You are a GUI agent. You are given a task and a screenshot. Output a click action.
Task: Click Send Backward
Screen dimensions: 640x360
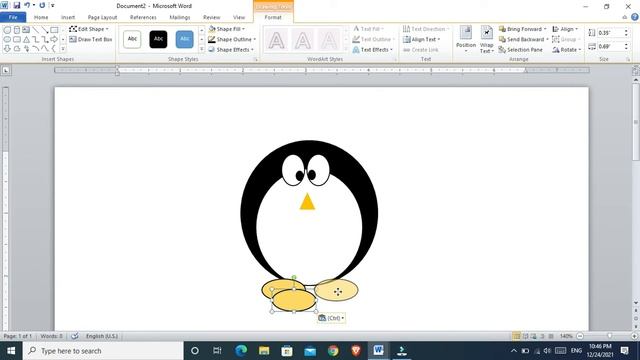tap(524, 39)
